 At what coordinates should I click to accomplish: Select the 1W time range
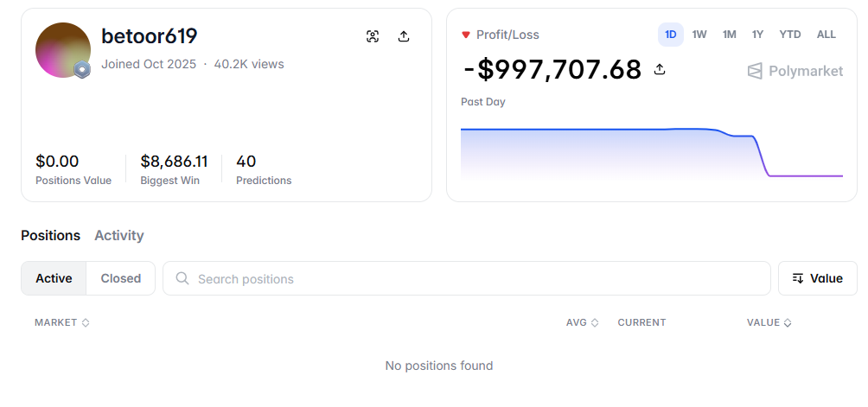(699, 35)
